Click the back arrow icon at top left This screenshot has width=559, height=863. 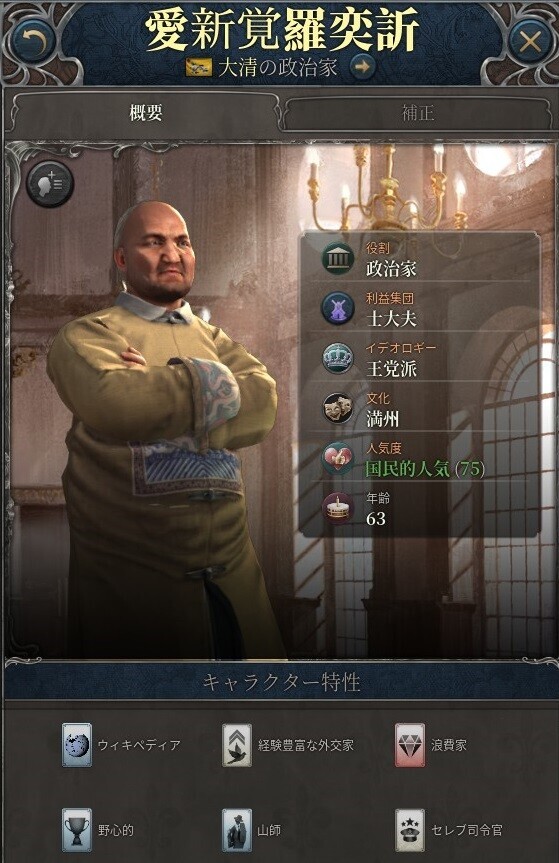31,40
